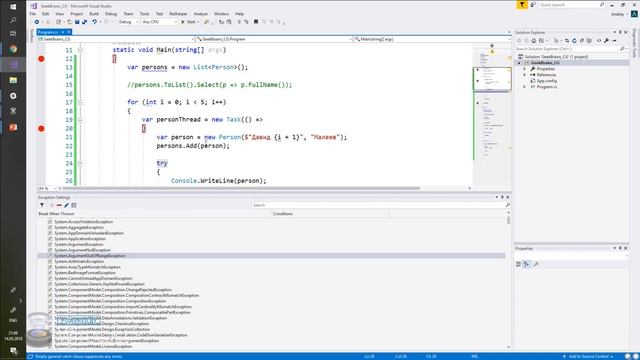Uncheck System.ApplicationException
The width and height of the screenshot is (640, 360).
click(50, 239)
